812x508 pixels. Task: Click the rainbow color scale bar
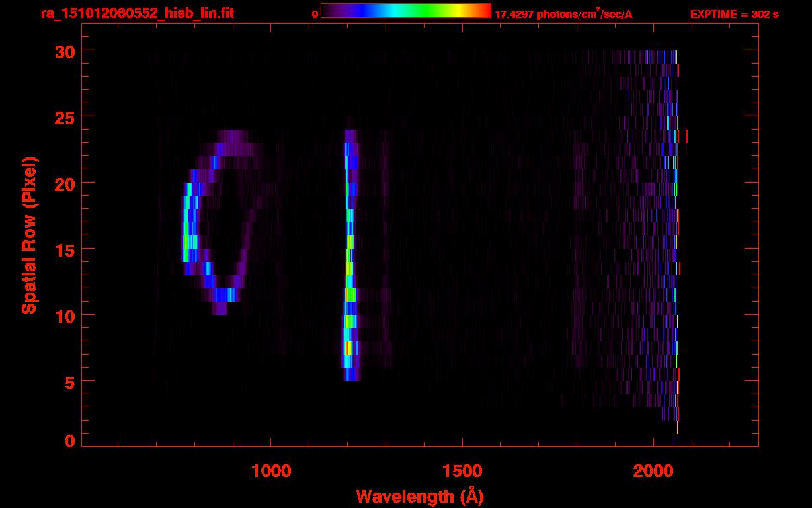[406, 11]
